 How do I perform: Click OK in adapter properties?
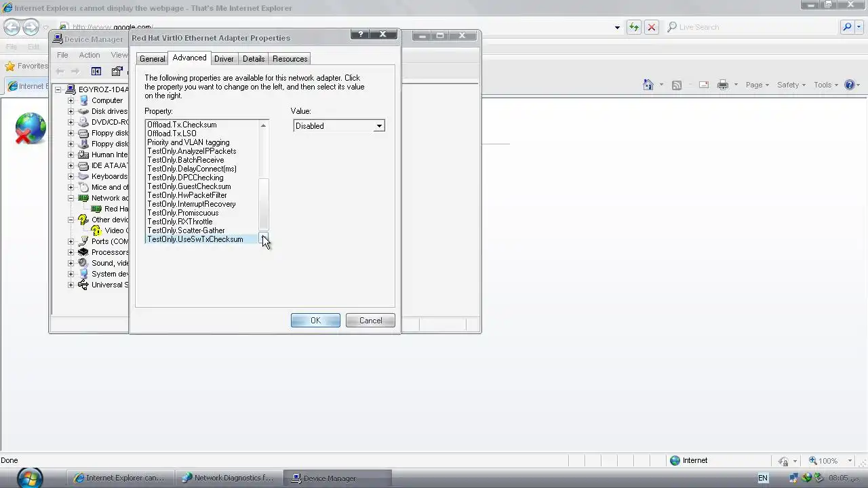[x=315, y=321]
